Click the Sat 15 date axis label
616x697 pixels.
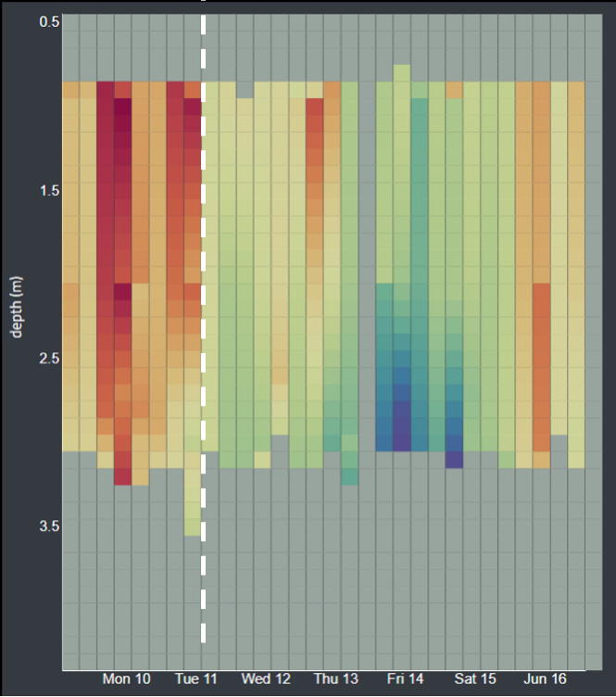point(474,679)
